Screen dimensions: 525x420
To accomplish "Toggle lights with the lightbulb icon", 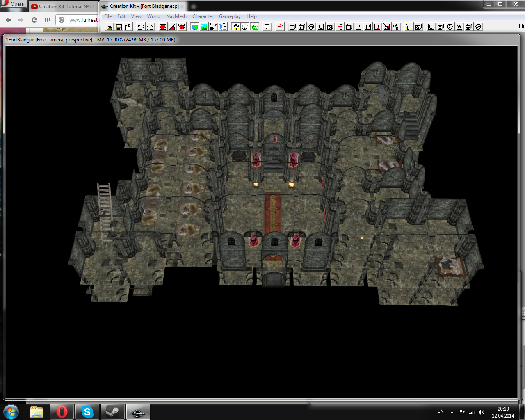I will click(x=236, y=27).
